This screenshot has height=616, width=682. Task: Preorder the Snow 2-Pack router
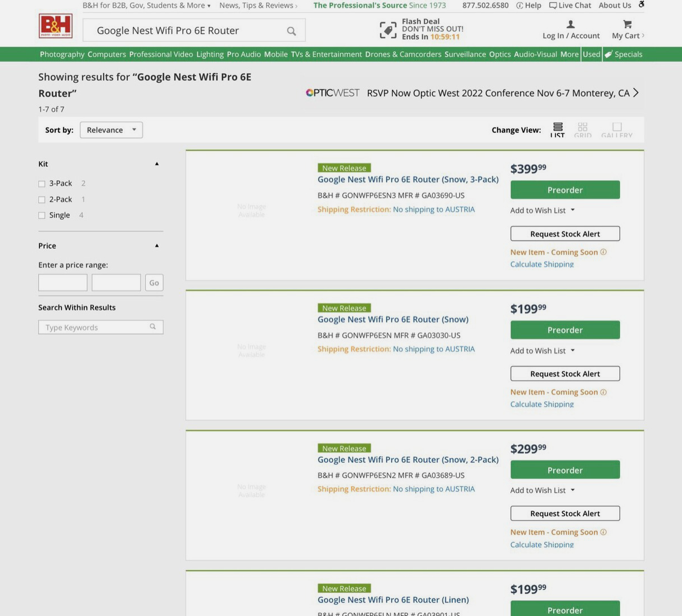[565, 470]
